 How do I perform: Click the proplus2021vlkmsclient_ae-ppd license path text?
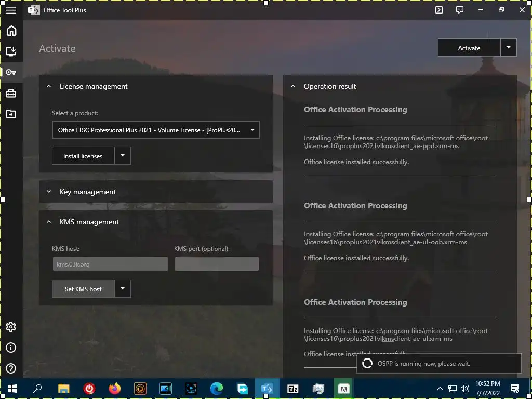point(396,142)
